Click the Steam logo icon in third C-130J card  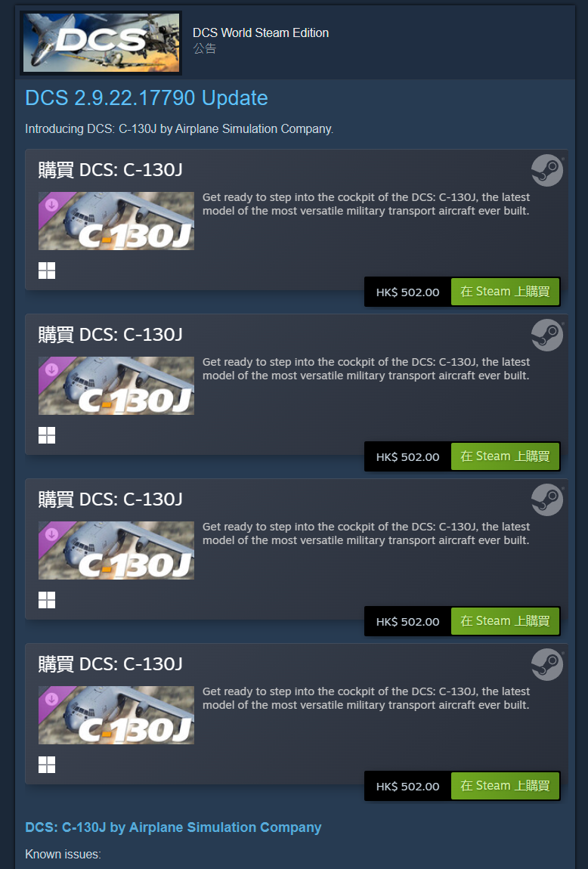coord(547,499)
